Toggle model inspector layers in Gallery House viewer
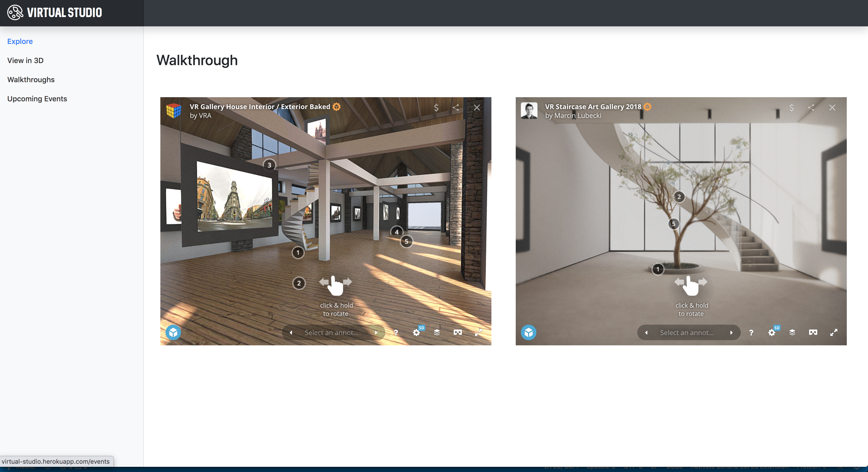 click(437, 333)
